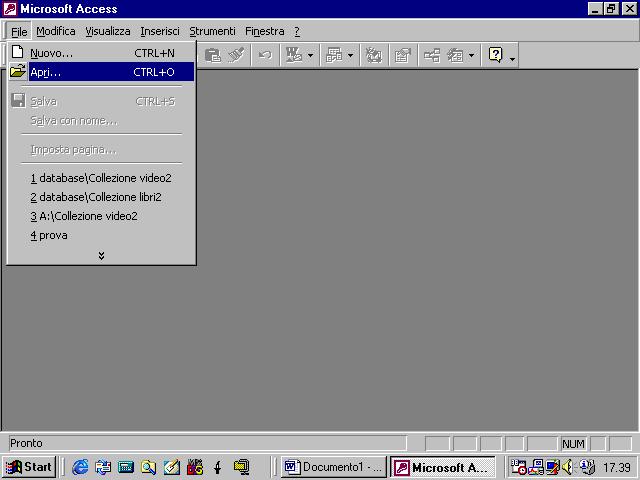The height and width of the screenshot is (480, 640).
Task: Open the Inserisci menu
Action: (160, 31)
